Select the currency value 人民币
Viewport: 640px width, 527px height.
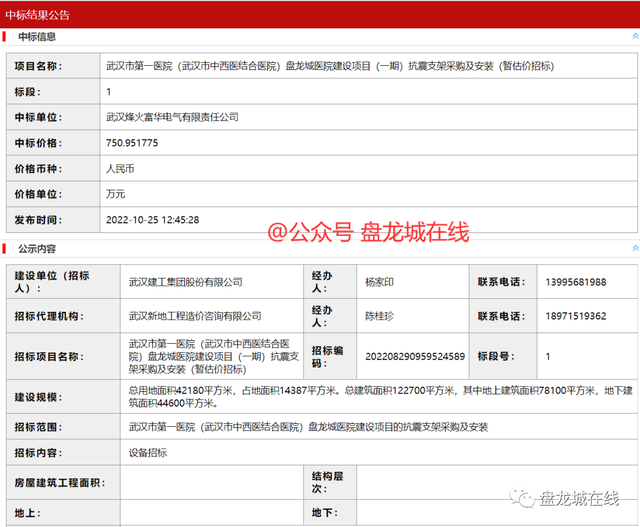[x=120, y=169]
